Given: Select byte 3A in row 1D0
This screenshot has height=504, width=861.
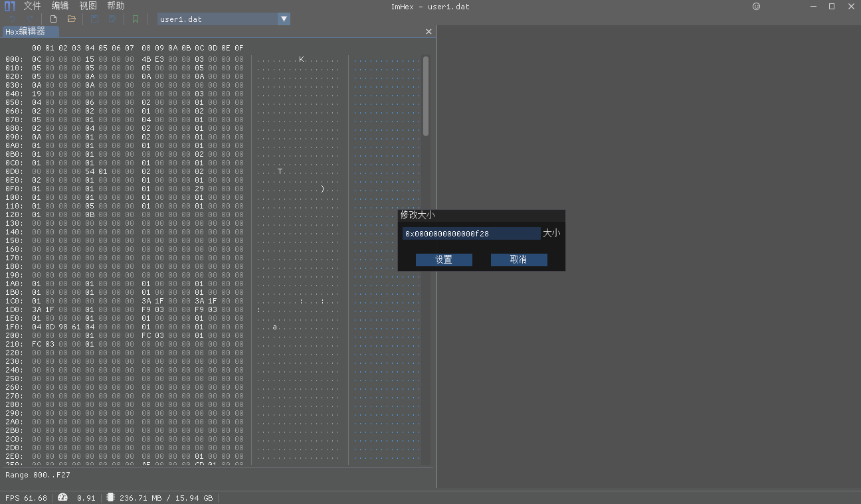Looking at the screenshot, I should [x=37, y=310].
